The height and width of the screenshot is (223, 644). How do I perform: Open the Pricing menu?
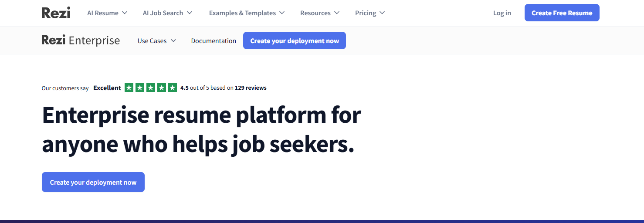tap(370, 13)
